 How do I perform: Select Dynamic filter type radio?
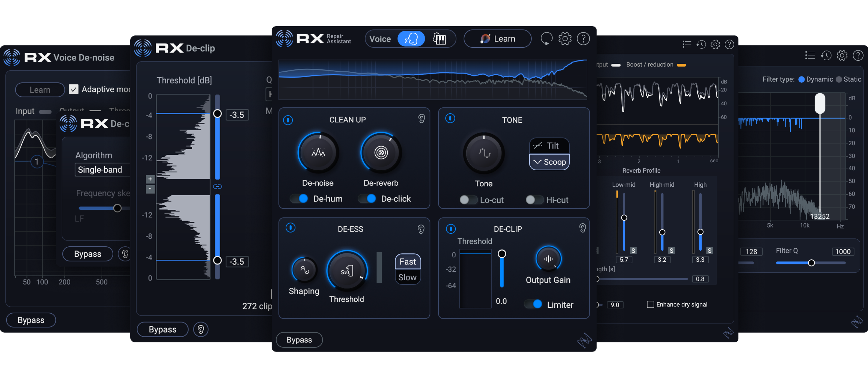coord(802,80)
